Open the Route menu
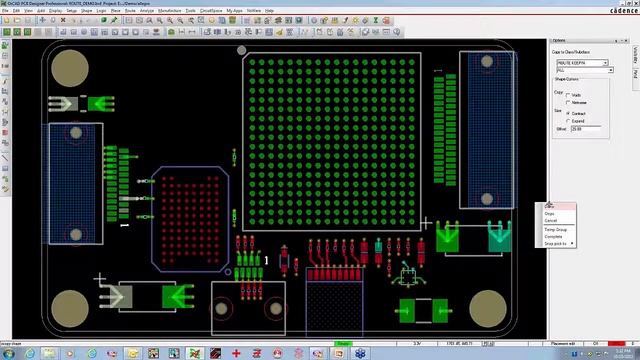Image resolution: width=640 pixels, height=360 pixels. (x=130, y=11)
